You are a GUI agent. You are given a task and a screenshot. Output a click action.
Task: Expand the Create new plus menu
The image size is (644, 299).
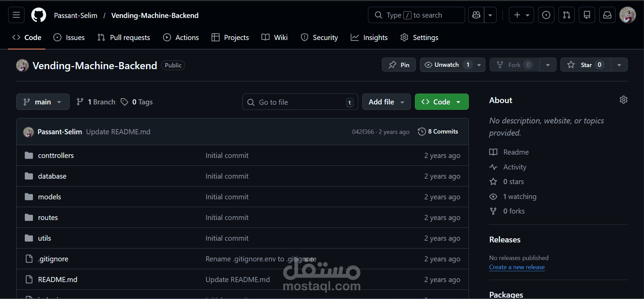click(x=521, y=15)
